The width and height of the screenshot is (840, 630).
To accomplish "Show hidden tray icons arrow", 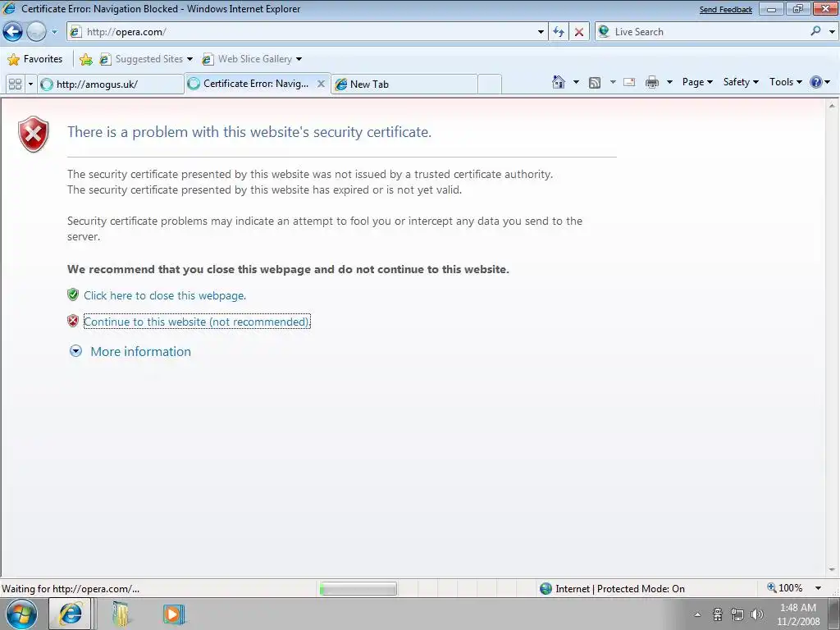I will [x=697, y=614].
